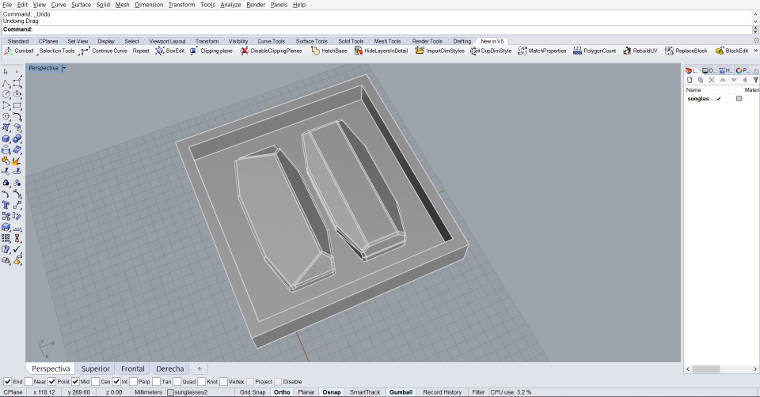Toggle Record History in status bar

coord(442,392)
